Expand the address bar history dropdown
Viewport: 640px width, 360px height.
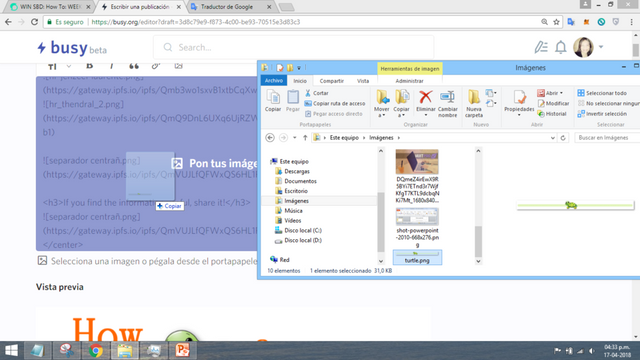pyautogui.click(x=553, y=138)
